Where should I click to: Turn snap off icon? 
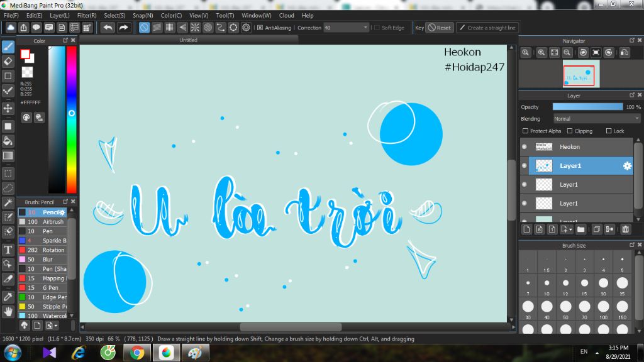[x=144, y=28]
